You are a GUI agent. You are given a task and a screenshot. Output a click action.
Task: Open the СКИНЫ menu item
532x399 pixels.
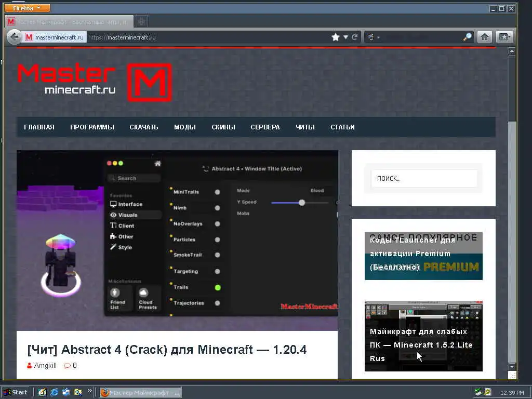223,127
